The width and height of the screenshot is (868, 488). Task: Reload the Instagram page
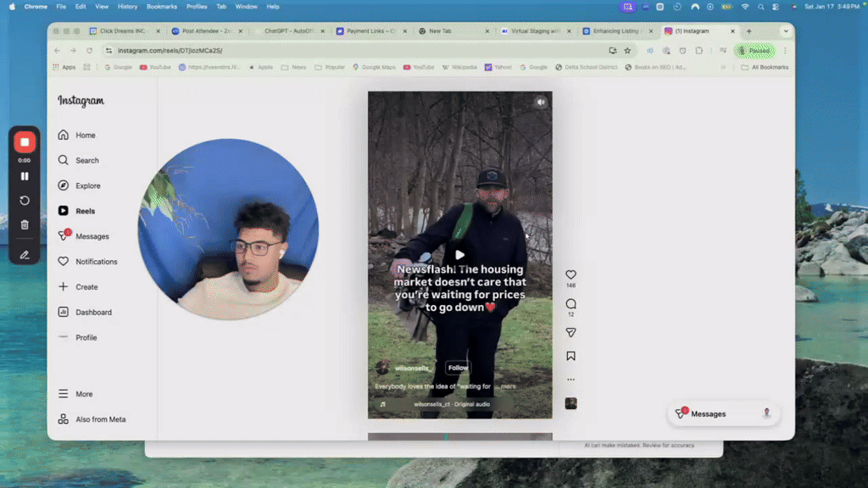tap(89, 51)
